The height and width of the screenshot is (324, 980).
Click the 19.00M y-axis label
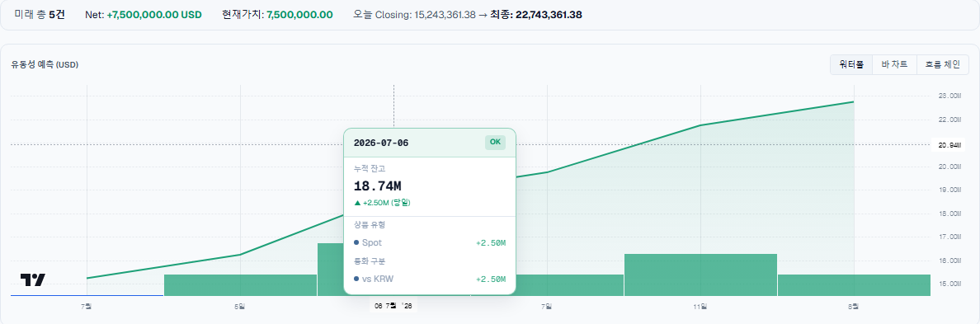(949, 190)
